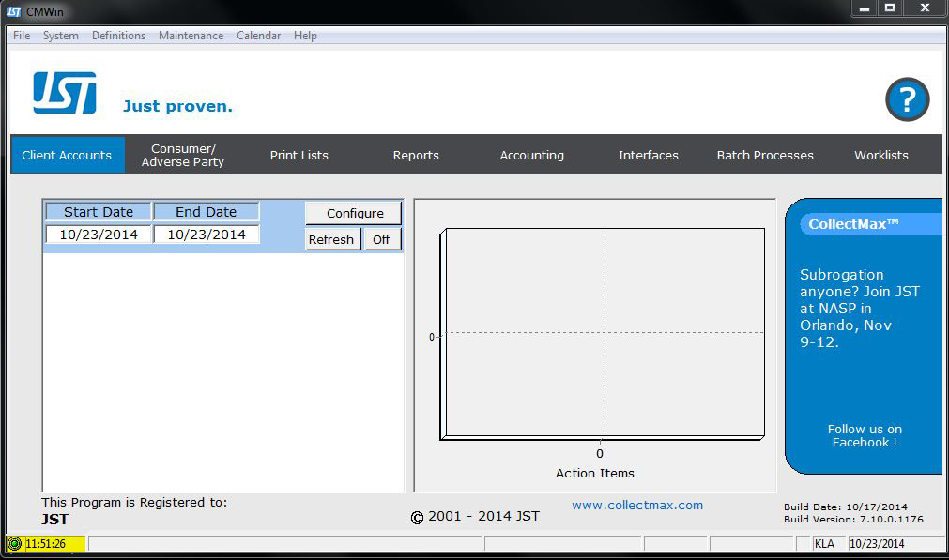Viewport: 949px width, 560px height.
Task: Click the Start Date input field
Action: click(99, 235)
